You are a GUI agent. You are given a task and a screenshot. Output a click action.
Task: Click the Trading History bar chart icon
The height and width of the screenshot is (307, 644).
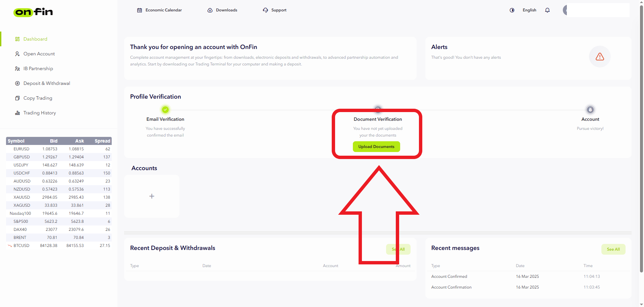pos(17,113)
